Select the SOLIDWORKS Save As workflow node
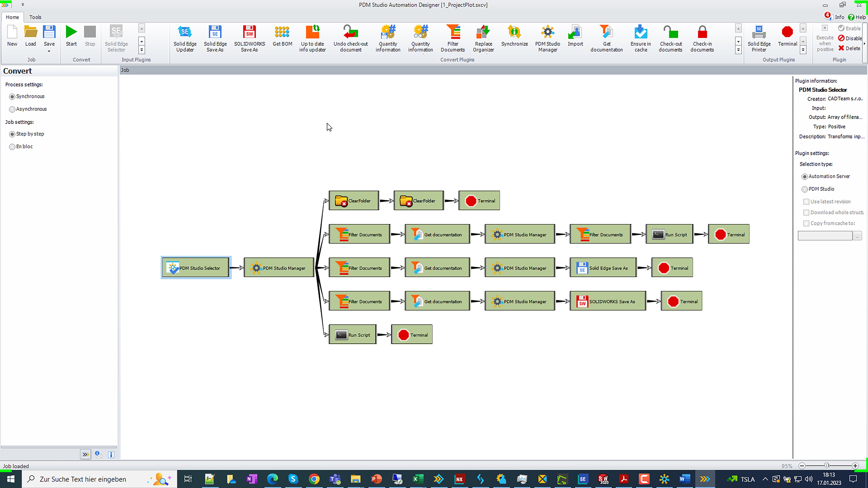 pos(608,301)
